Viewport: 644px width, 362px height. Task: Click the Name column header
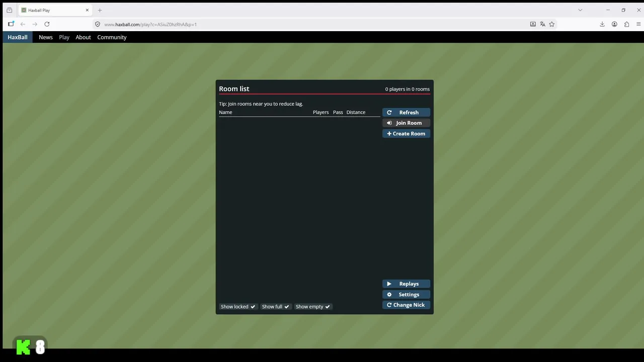click(x=225, y=112)
